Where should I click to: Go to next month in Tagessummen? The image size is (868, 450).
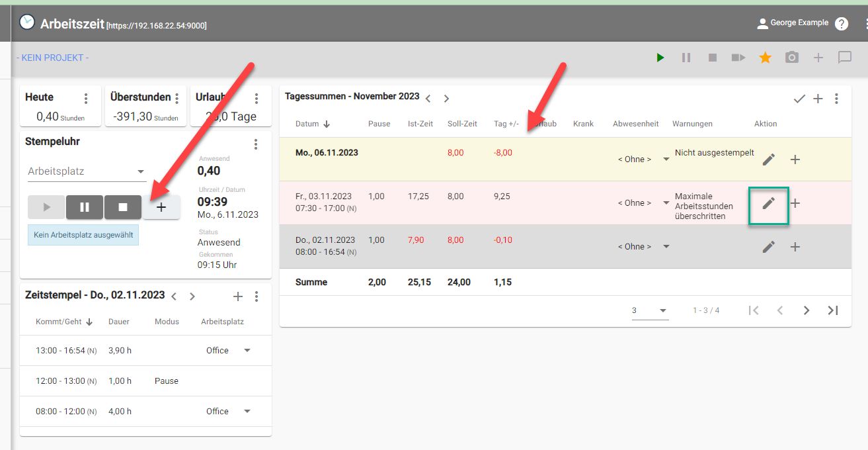(x=446, y=99)
